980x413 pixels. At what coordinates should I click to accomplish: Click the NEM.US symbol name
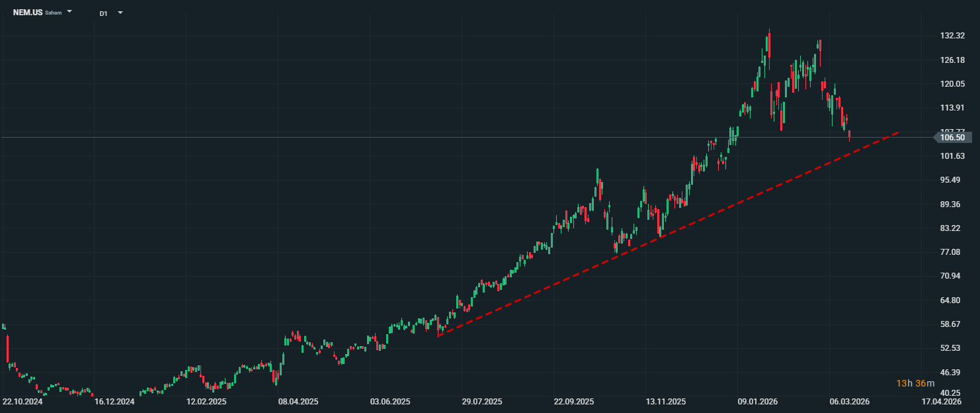coord(27,13)
